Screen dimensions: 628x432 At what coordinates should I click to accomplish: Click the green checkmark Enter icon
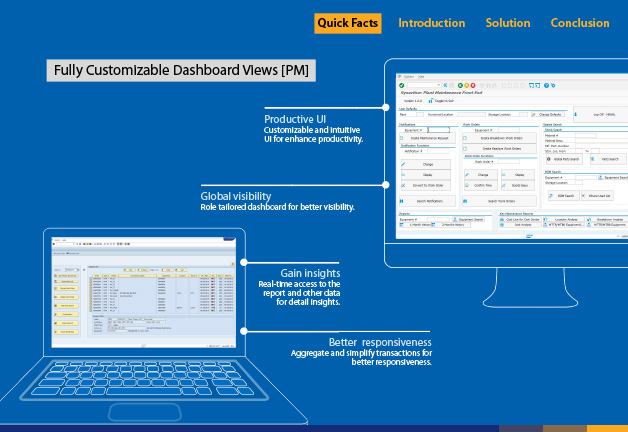click(401, 86)
